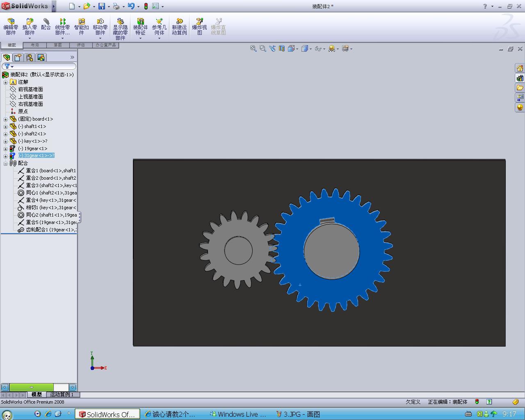This screenshot has width=525, height=420.
Task: Select the 草图 command tab
Action: click(x=57, y=45)
